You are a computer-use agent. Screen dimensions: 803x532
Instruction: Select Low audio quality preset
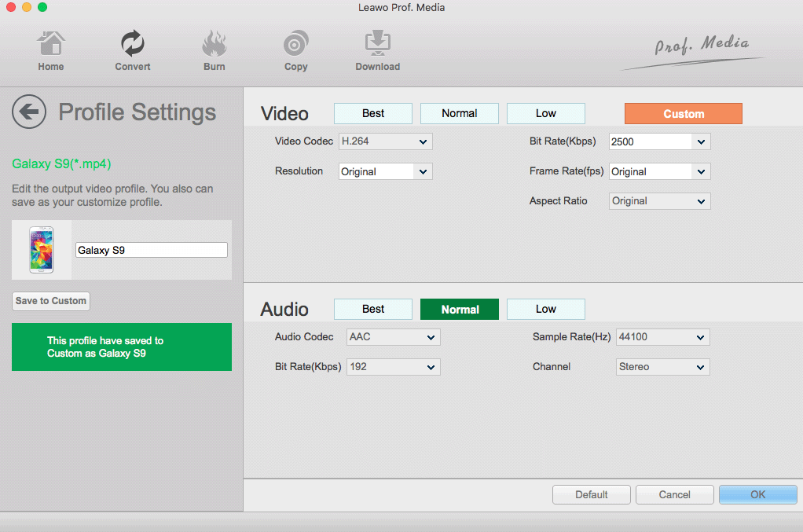coord(546,310)
